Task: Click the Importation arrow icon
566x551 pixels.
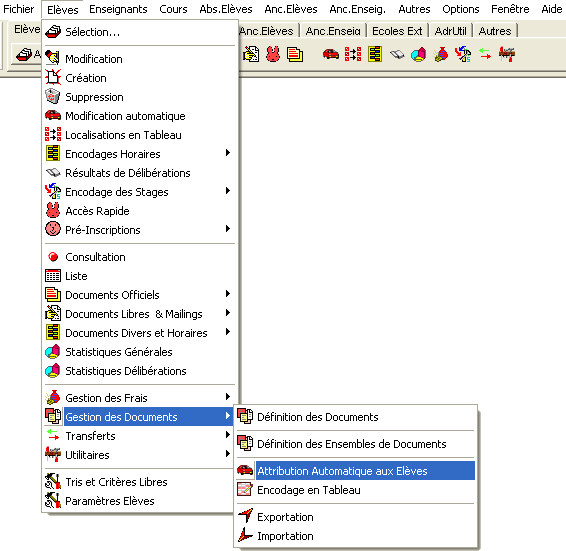Action: [x=245, y=535]
